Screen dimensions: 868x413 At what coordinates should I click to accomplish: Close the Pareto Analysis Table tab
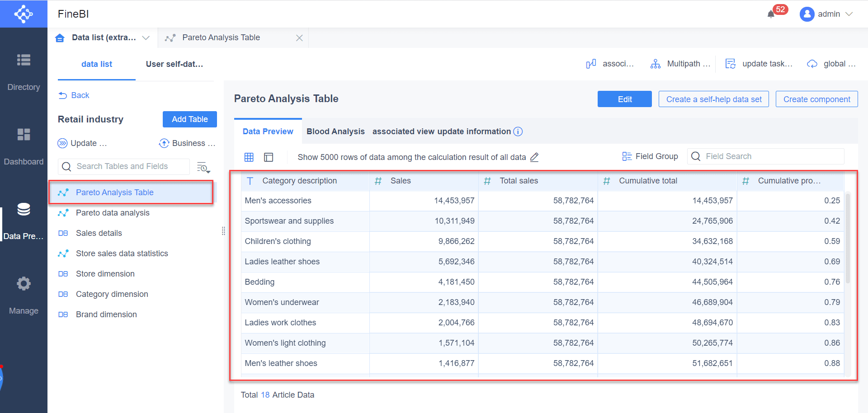click(x=299, y=38)
